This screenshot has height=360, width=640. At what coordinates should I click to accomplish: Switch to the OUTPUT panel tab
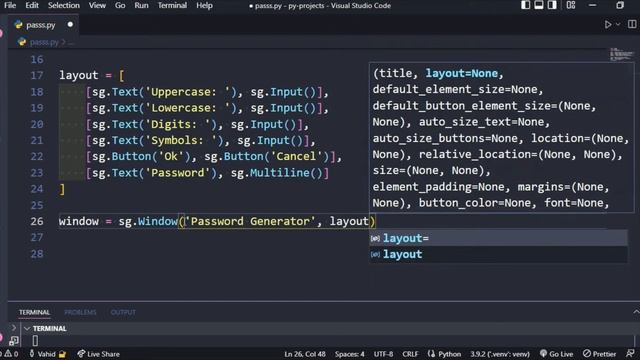coord(123,312)
